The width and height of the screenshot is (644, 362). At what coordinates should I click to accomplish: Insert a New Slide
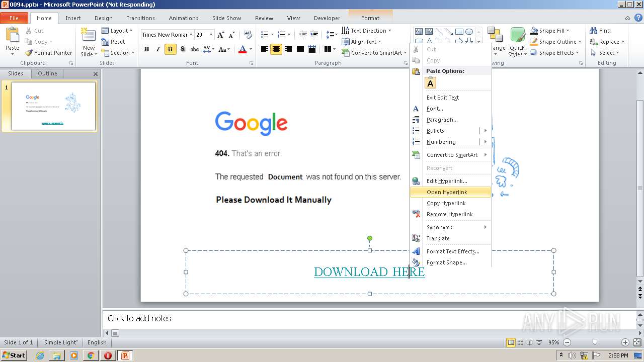(x=89, y=43)
